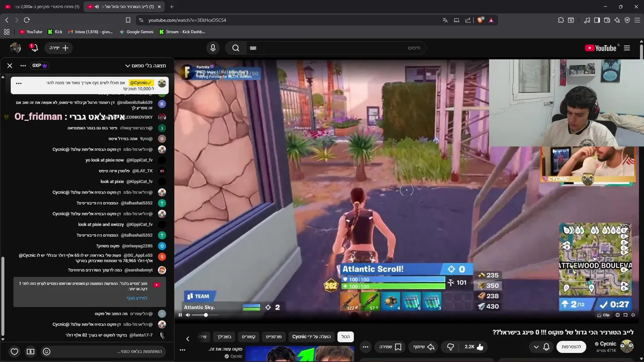Select the הכול filter chip

click(346, 337)
